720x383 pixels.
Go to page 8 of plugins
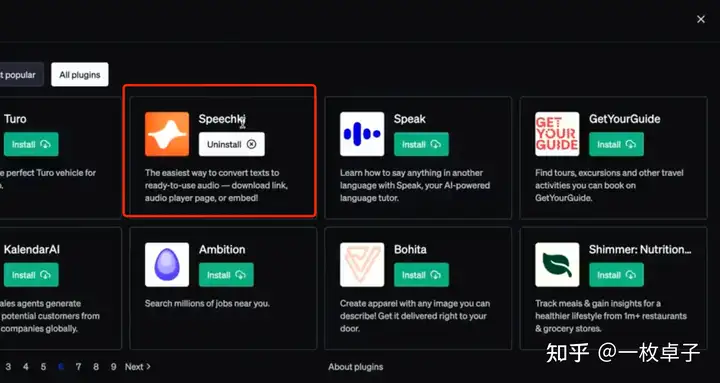pos(96,366)
